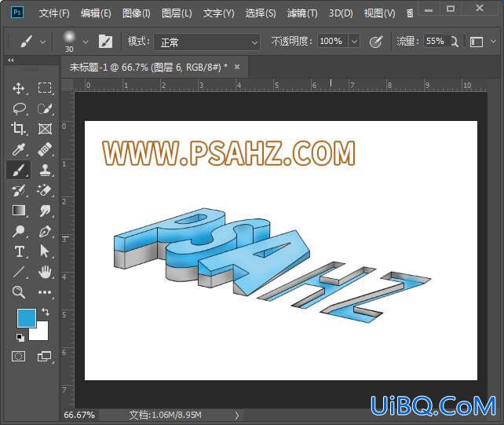This screenshot has width=504, height=425.
Task: Select the Spot Healing Brush tool
Action: point(45,149)
